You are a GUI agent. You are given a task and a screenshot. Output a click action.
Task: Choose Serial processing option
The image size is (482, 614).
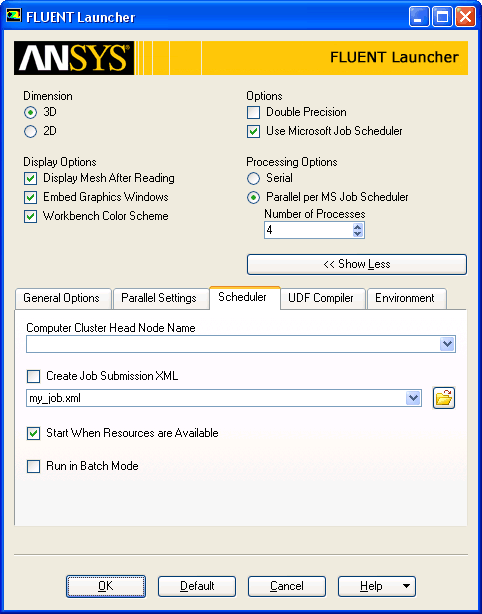point(253,179)
